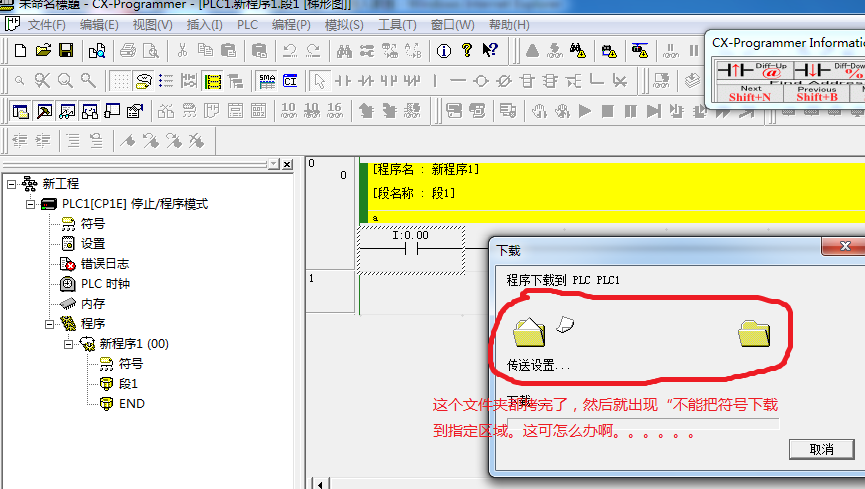Collapse the 新程序1 (00) tree node
865x489 pixels.
pyautogui.click(x=68, y=344)
